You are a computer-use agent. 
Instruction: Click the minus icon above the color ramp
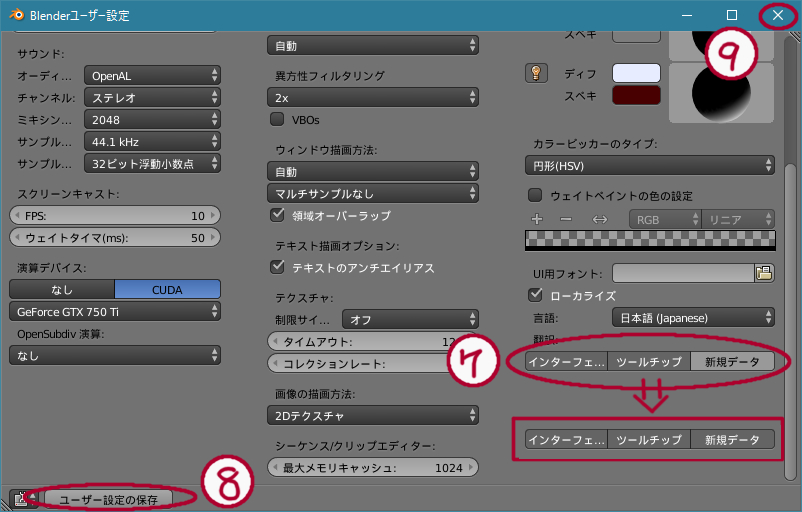point(566,219)
